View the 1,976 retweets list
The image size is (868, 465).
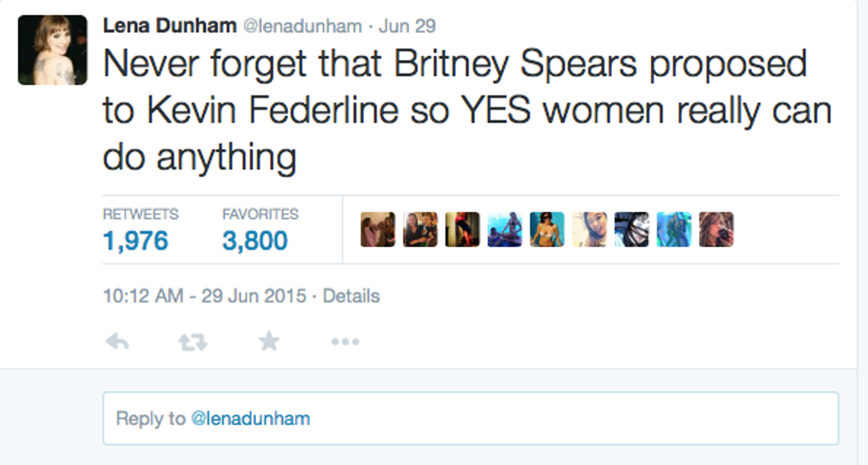tap(136, 240)
